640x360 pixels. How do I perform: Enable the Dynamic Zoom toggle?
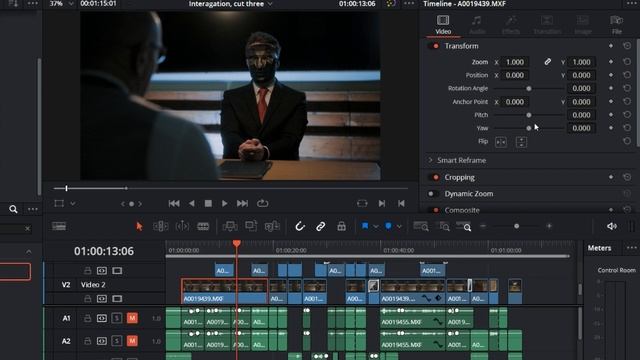pyautogui.click(x=433, y=194)
